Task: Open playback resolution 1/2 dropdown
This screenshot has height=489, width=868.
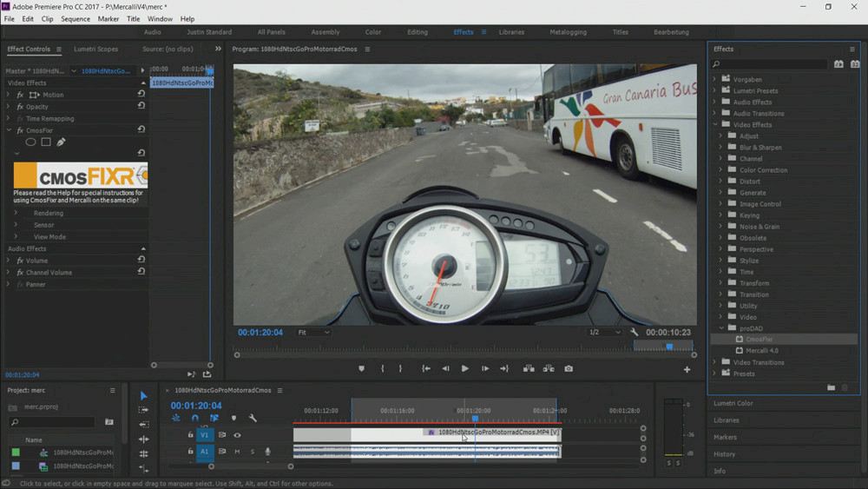Action: [x=604, y=333]
